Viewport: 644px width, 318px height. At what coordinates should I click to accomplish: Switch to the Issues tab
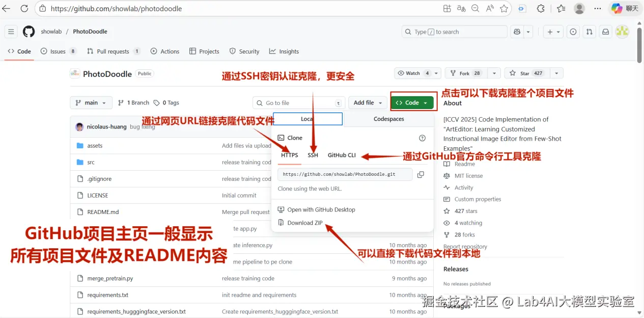tap(59, 51)
